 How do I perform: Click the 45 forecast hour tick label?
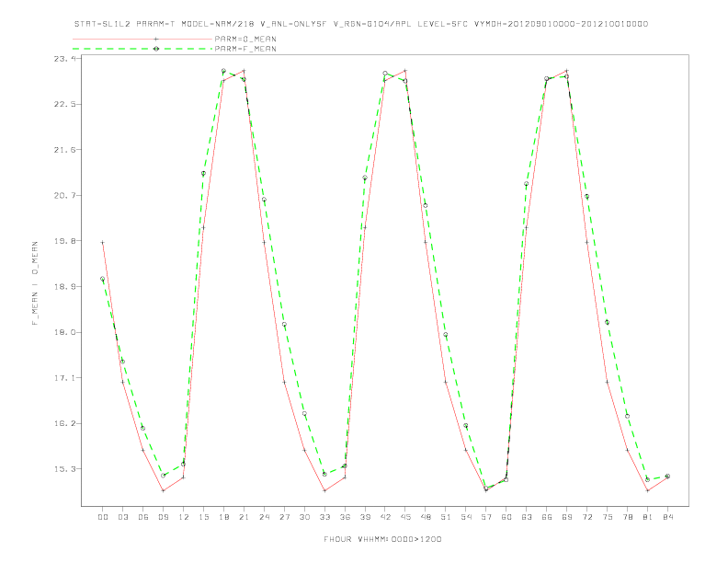(405, 517)
